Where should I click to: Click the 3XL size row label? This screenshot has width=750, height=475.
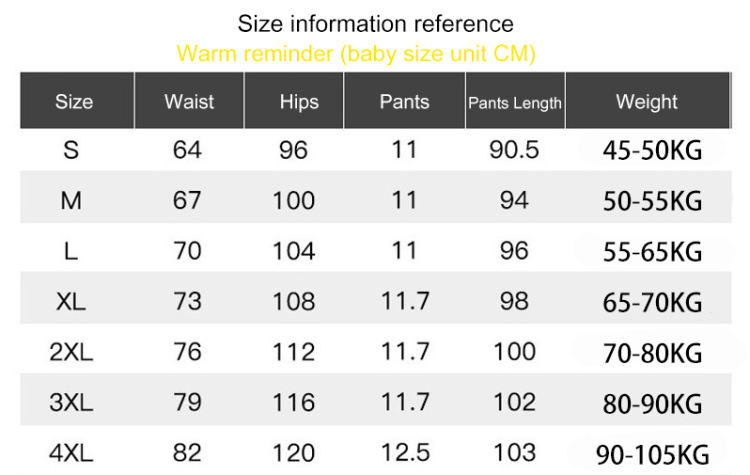71,403
